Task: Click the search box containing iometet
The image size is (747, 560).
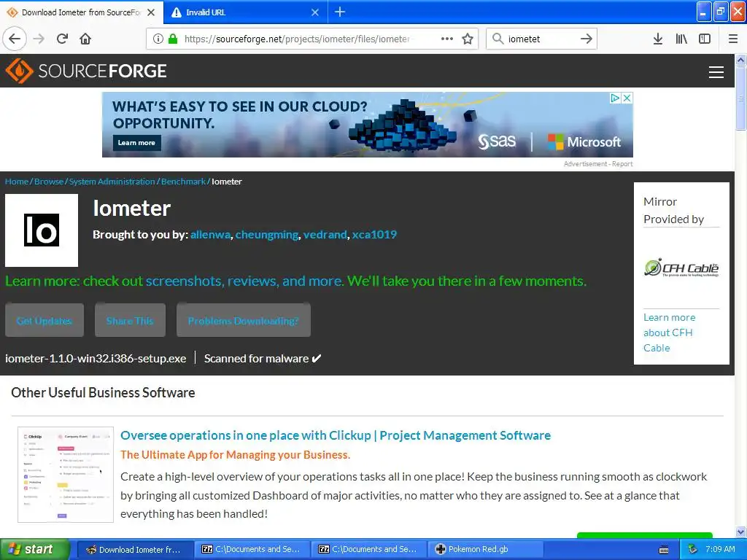Action: pos(541,39)
